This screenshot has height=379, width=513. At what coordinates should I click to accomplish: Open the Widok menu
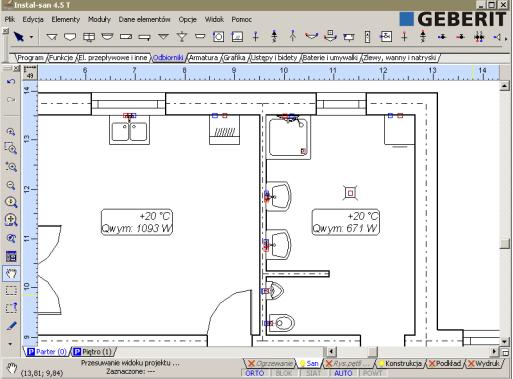(x=214, y=19)
